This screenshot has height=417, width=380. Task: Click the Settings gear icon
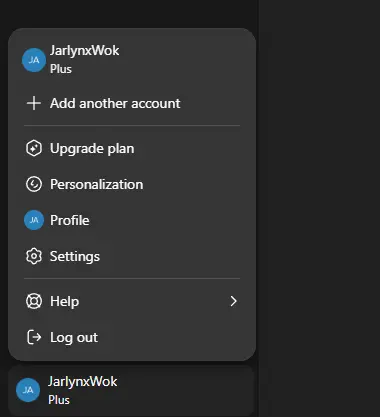[34, 256]
